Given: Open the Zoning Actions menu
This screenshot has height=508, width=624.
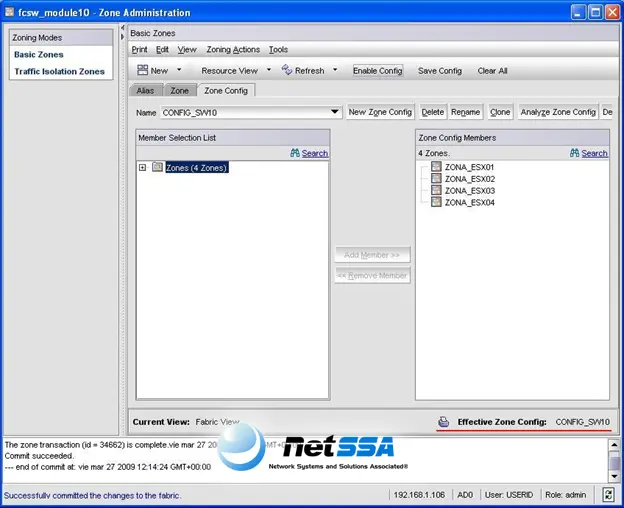Looking at the screenshot, I should tap(233, 50).
